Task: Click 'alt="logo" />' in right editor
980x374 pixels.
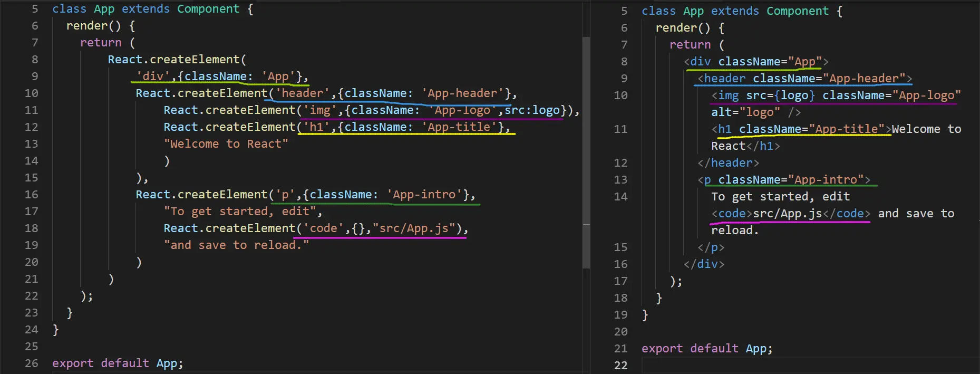Action: [756, 112]
